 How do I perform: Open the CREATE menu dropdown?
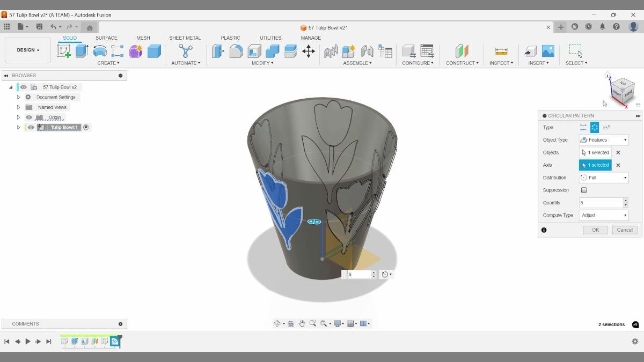point(108,63)
